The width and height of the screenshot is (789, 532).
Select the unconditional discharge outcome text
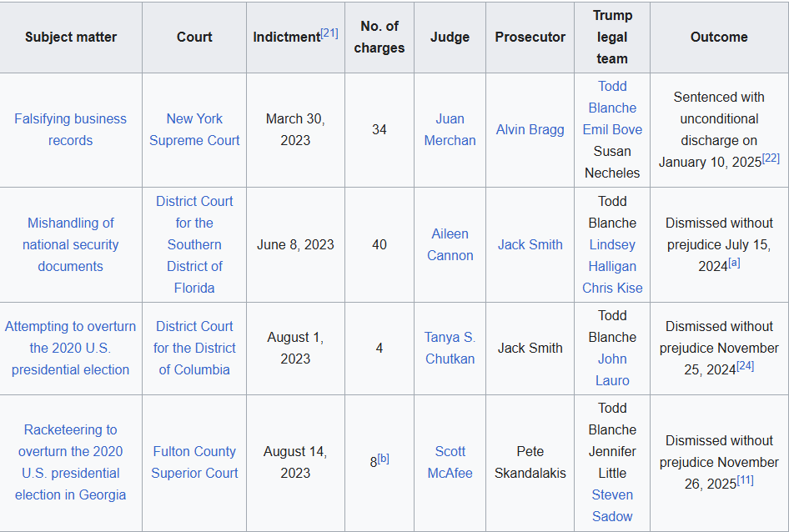pos(719,129)
